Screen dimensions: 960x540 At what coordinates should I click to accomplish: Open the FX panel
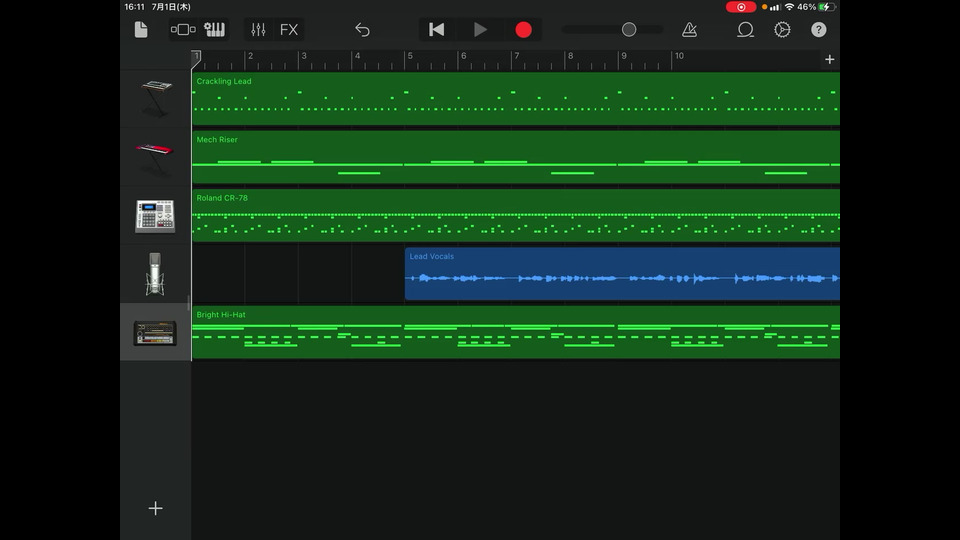pos(289,29)
